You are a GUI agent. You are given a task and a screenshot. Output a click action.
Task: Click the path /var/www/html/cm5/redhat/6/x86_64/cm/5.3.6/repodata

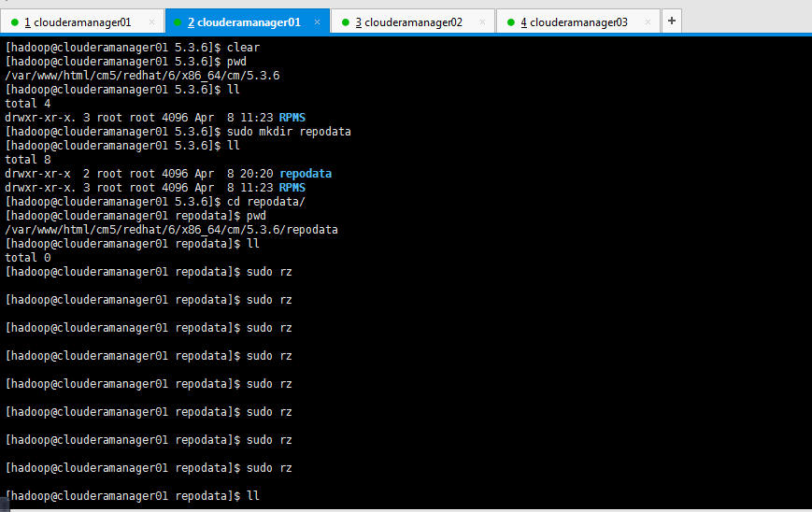coord(171,229)
